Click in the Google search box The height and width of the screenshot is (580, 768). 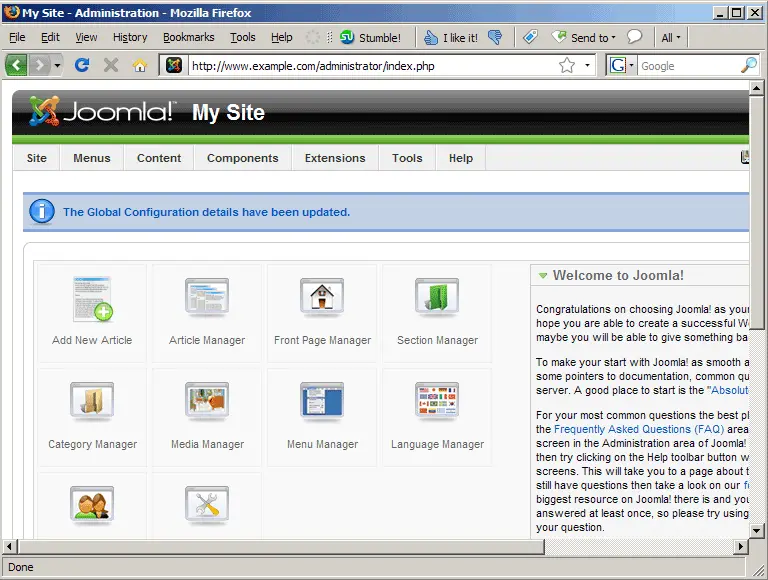[688, 66]
